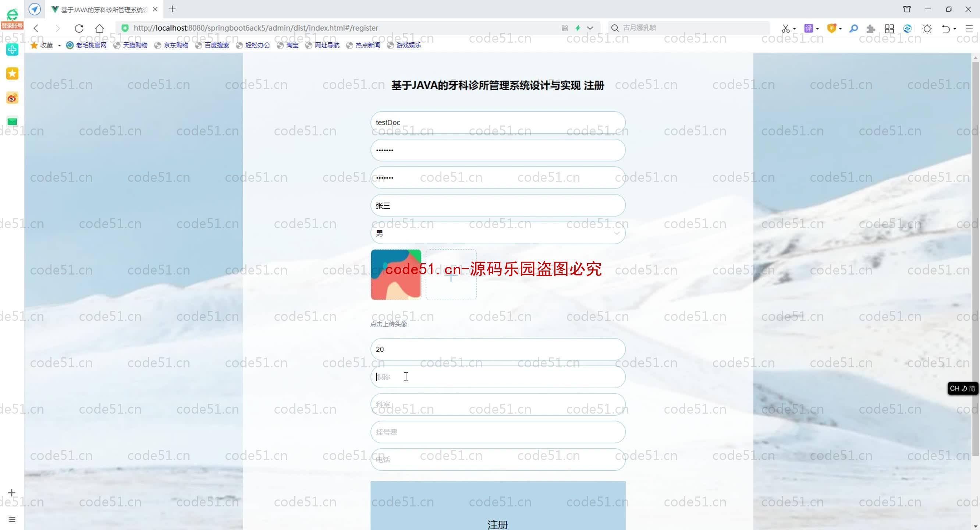Viewport: 980px width, 530px height.
Task: Click the browser forward arrow
Action: click(x=57, y=28)
